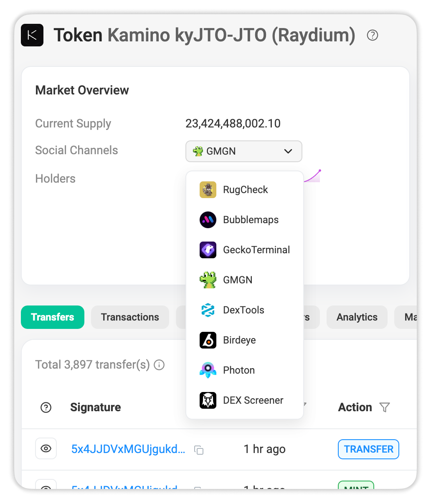Select DEX Screener option
Image resolution: width=431 pixels, height=504 pixels.
click(x=245, y=400)
